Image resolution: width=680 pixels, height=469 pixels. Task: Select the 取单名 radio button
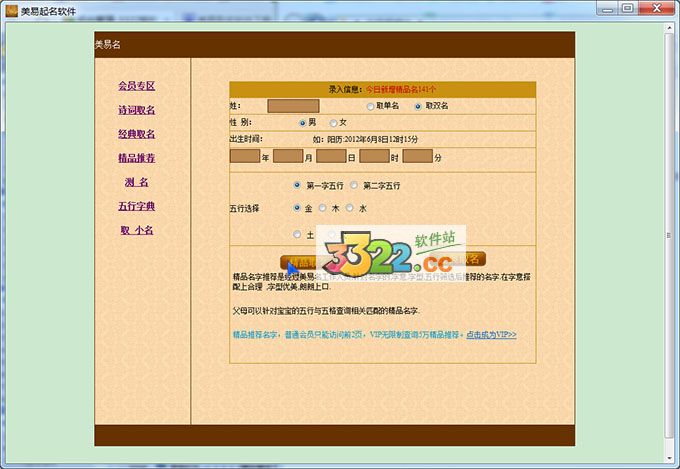point(370,106)
